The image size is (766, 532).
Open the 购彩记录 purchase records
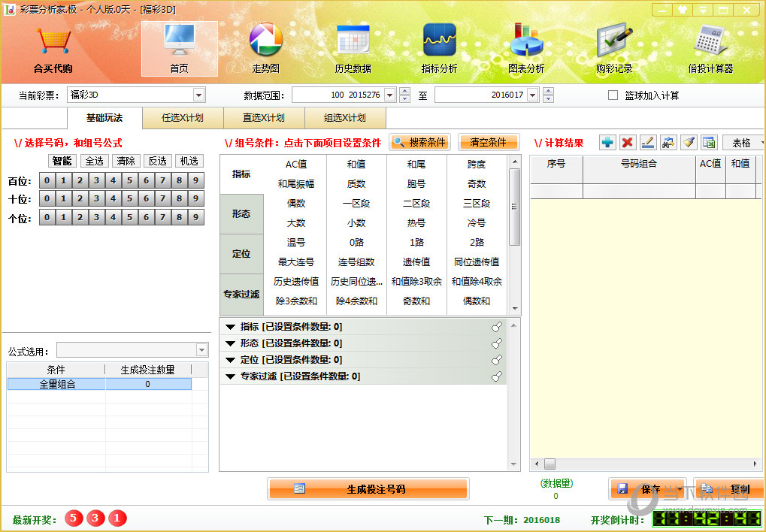pos(614,49)
